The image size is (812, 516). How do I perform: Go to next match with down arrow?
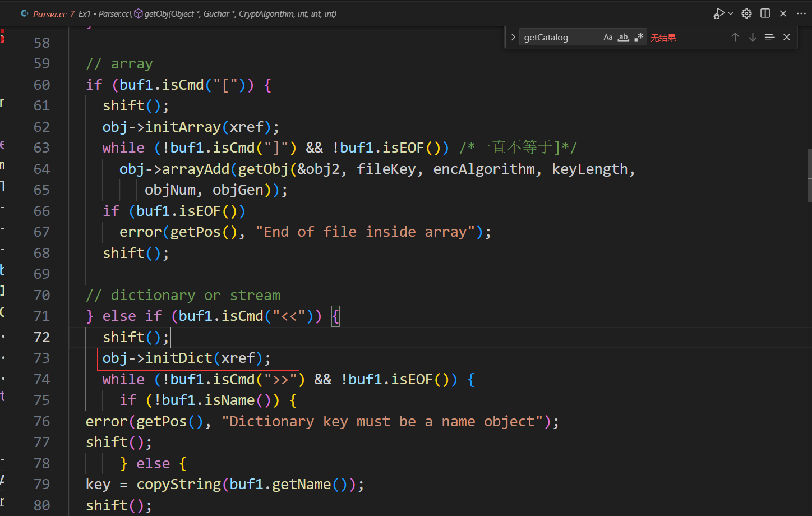click(x=753, y=37)
